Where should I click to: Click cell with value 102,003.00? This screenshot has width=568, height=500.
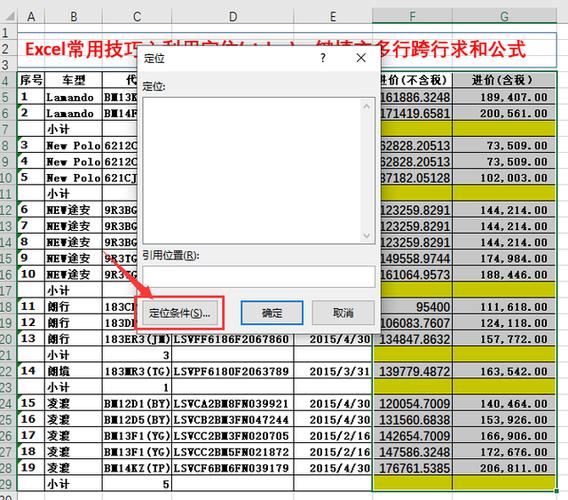(504, 178)
